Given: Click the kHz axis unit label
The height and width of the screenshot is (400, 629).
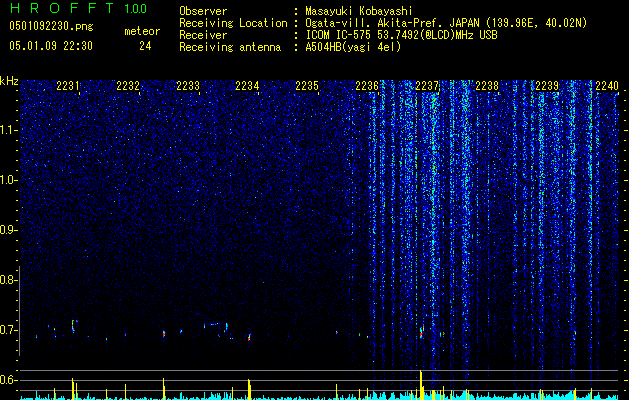Looking at the screenshot, I should [9, 81].
